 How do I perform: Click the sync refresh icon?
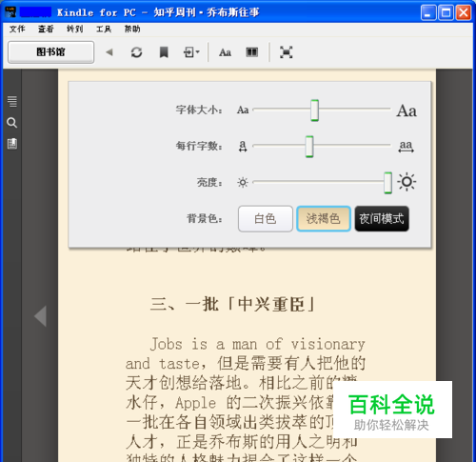coord(136,52)
